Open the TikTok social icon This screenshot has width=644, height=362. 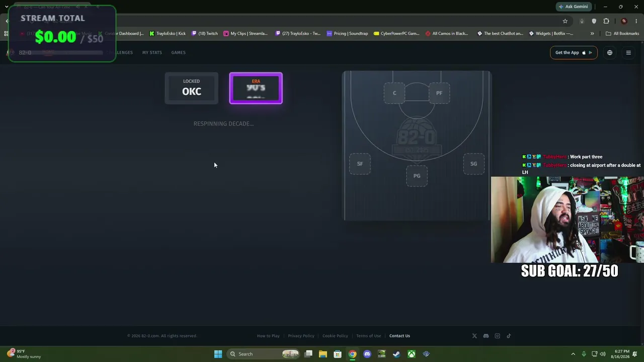pyautogui.click(x=509, y=336)
